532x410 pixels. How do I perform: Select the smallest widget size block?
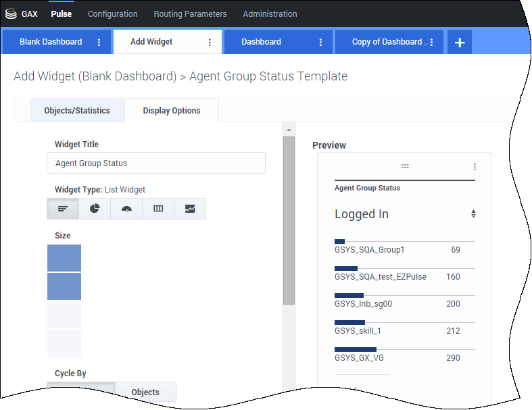pos(64,258)
